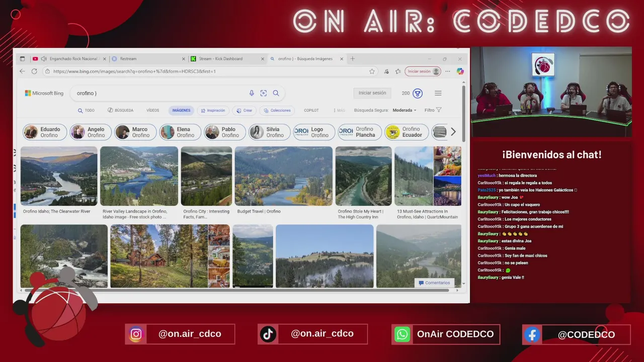Select the TODO search category
Viewport: 644px width, 362px height.
(86, 110)
